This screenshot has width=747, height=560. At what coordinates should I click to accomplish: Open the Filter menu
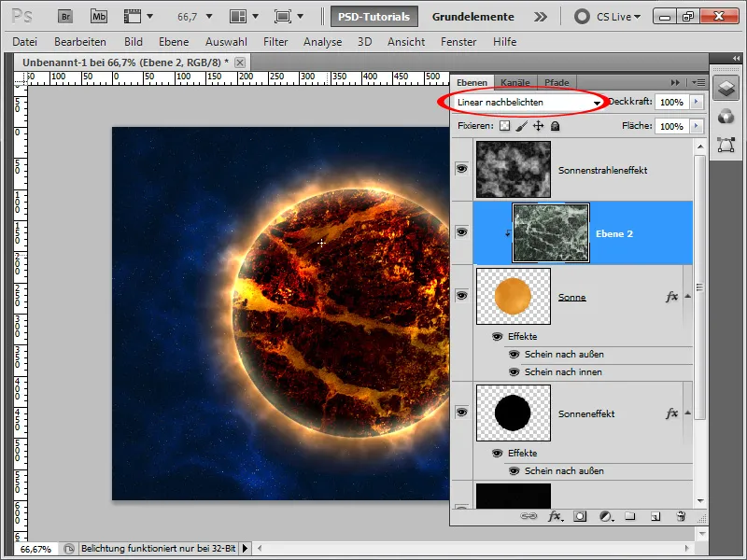(275, 42)
